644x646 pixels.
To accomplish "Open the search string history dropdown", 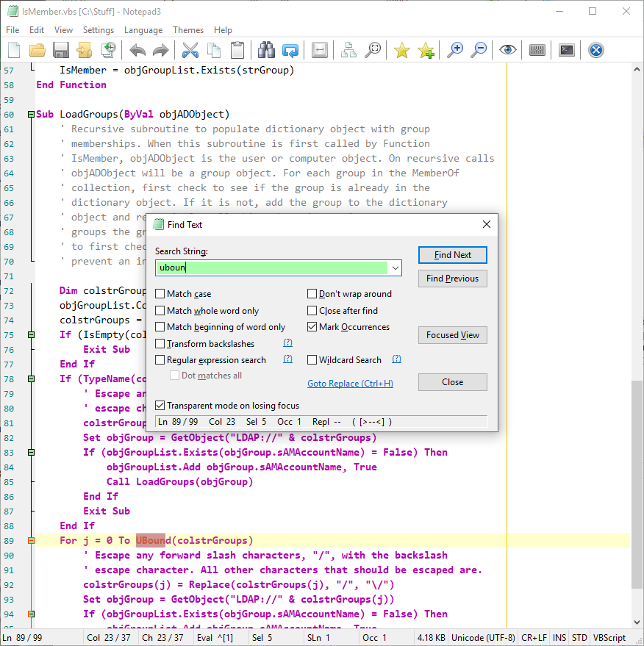I will (396, 268).
